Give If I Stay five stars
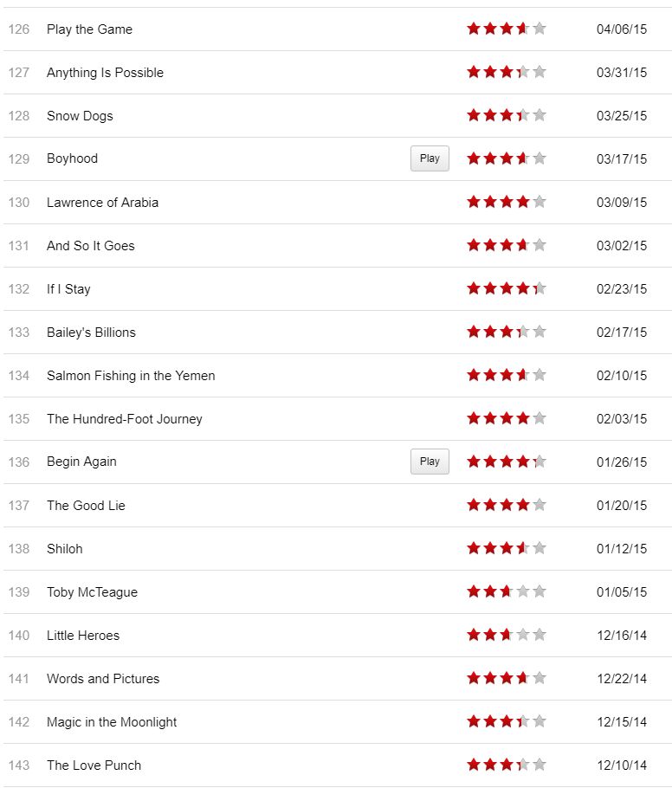Image resolution: width=672 pixels, height=788 pixels. (x=540, y=288)
